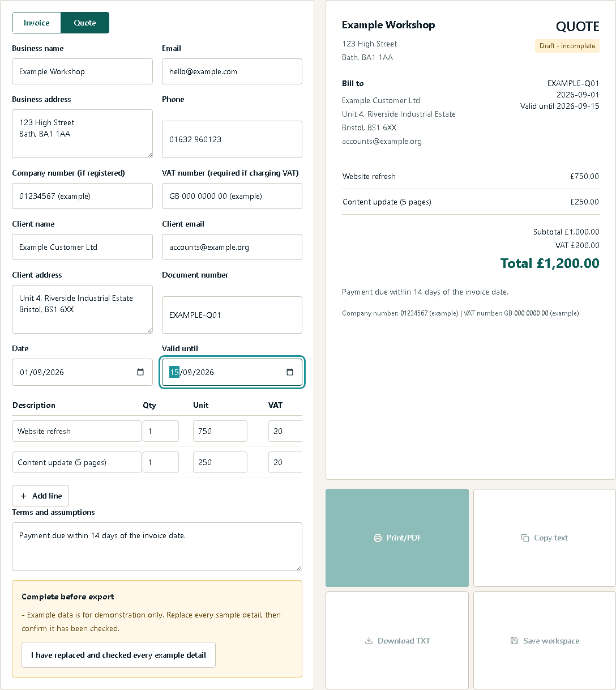Confirm every example detail was replaced and checked
Screen dimensions: 616x690
[119, 655]
